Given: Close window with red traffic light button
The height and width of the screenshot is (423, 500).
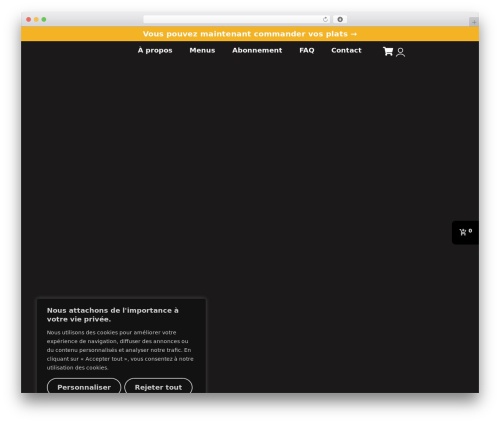Looking at the screenshot, I should pos(29,19).
